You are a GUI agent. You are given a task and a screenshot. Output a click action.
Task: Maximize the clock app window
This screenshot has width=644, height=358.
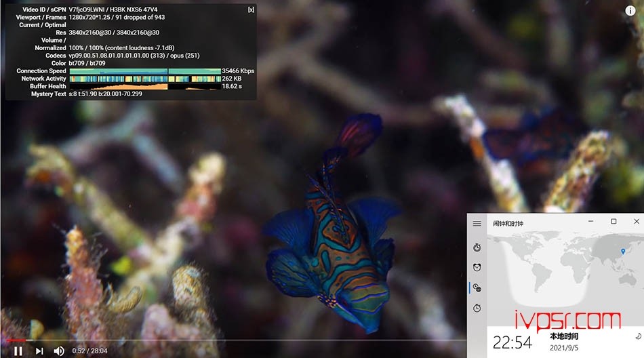click(x=613, y=221)
